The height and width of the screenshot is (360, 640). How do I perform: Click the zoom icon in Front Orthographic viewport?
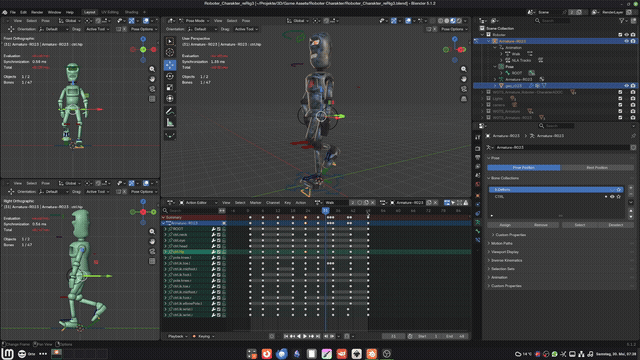(x=152, y=69)
